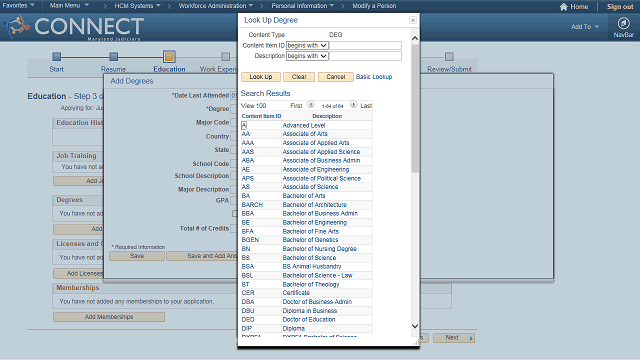Open Description operator dropdown
The image size is (640, 360).
tap(307, 56)
